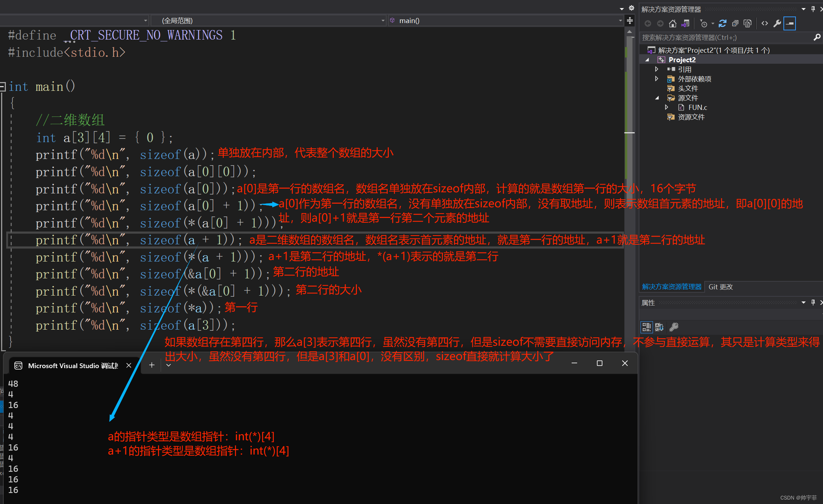
Task: Toggle the Preview Selected Items button
Action: [790, 23]
